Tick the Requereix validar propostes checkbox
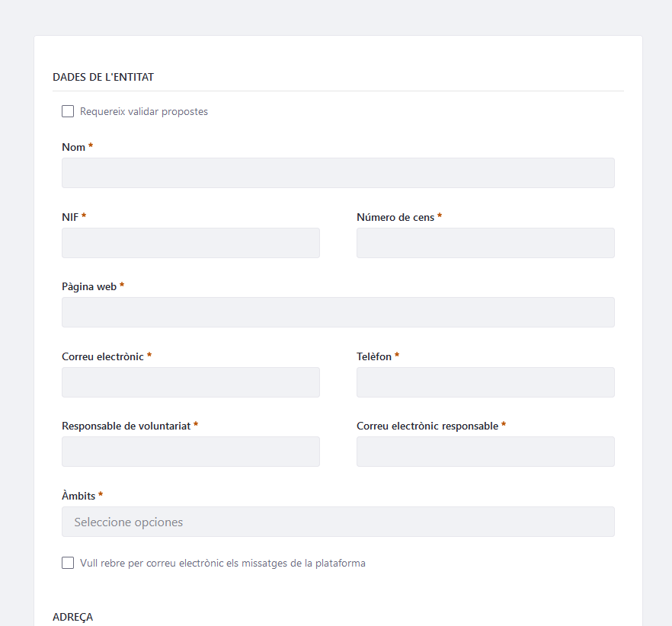The width and height of the screenshot is (672, 626). (68, 111)
